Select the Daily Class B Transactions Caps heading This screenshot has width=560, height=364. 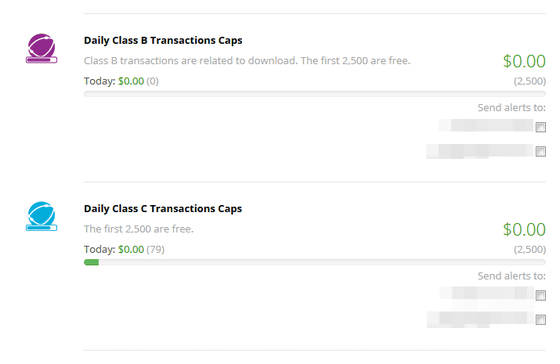pos(163,40)
